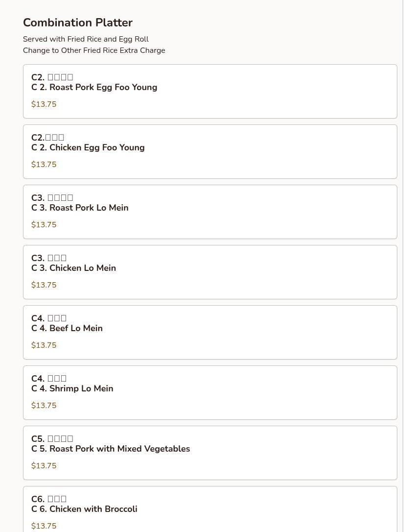
Task: Click the "Change to Other Fried Rice Extra Charge" text
Action: tap(94, 50)
